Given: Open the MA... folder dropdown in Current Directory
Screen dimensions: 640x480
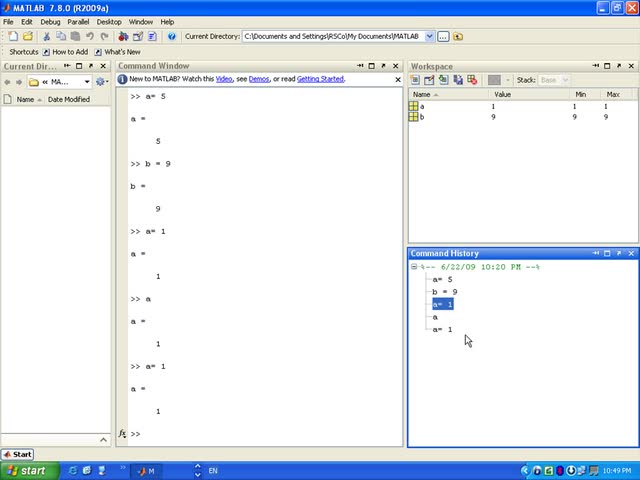Looking at the screenshot, I should [87, 82].
